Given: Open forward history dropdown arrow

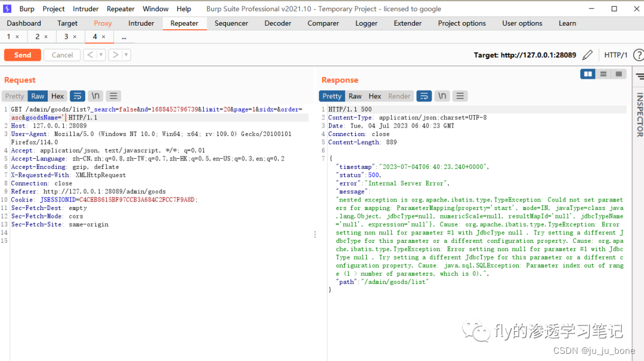Looking at the screenshot, I should (x=126, y=55).
